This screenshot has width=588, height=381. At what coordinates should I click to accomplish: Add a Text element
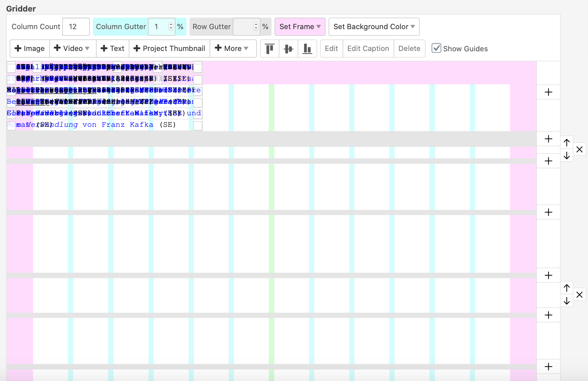click(x=113, y=49)
